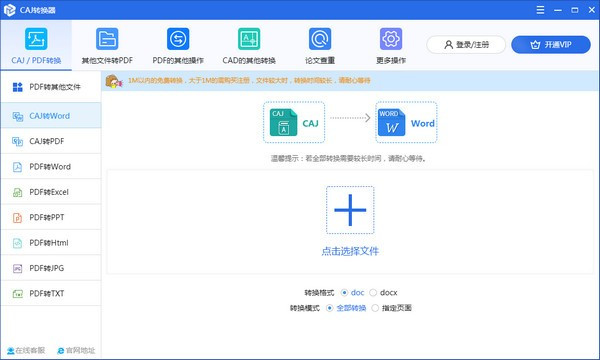The image size is (600, 360).
Task: Maximize the CAJ转换器 window
Action: point(575,10)
